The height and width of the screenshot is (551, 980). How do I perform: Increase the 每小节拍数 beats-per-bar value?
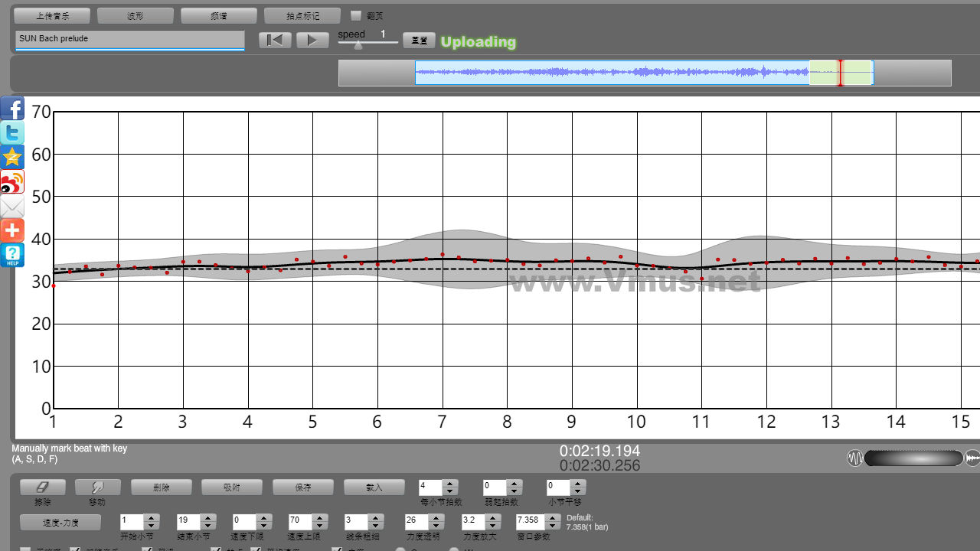coord(450,483)
